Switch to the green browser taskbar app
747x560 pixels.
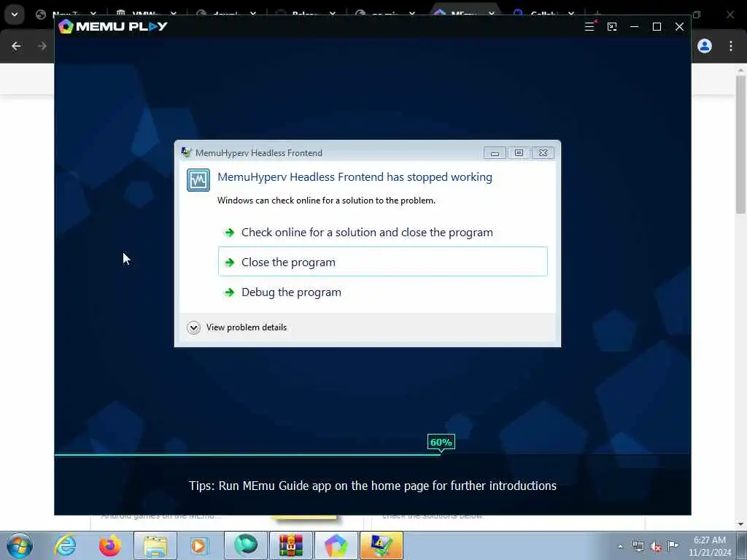click(246, 545)
